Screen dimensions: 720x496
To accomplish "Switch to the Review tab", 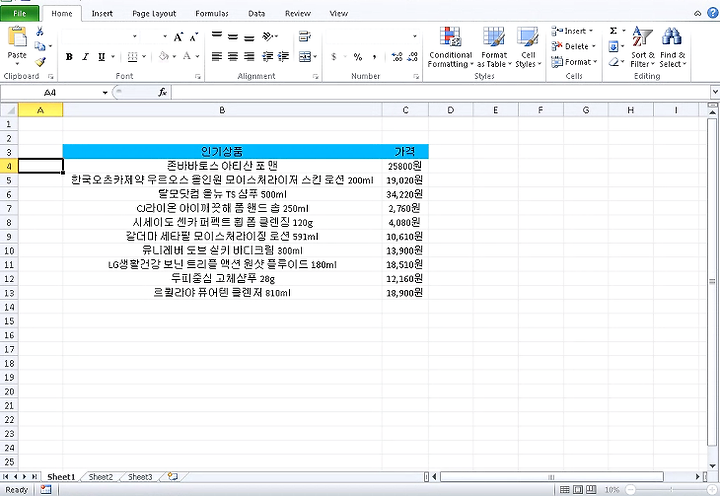I will pos(298,13).
